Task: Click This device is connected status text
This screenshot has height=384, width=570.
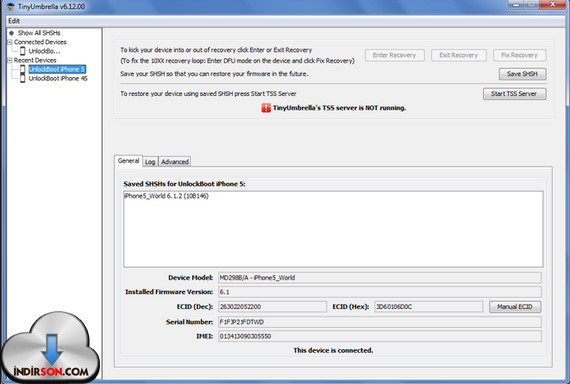Action: (333, 351)
